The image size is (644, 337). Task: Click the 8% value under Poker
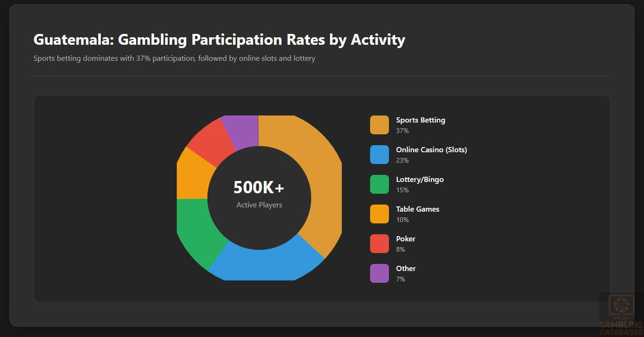(401, 249)
